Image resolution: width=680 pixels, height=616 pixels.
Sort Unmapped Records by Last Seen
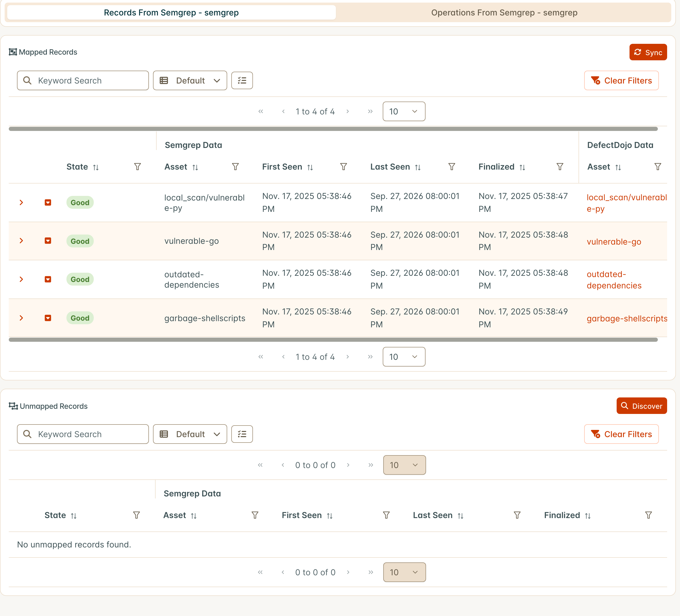click(461, 516)
